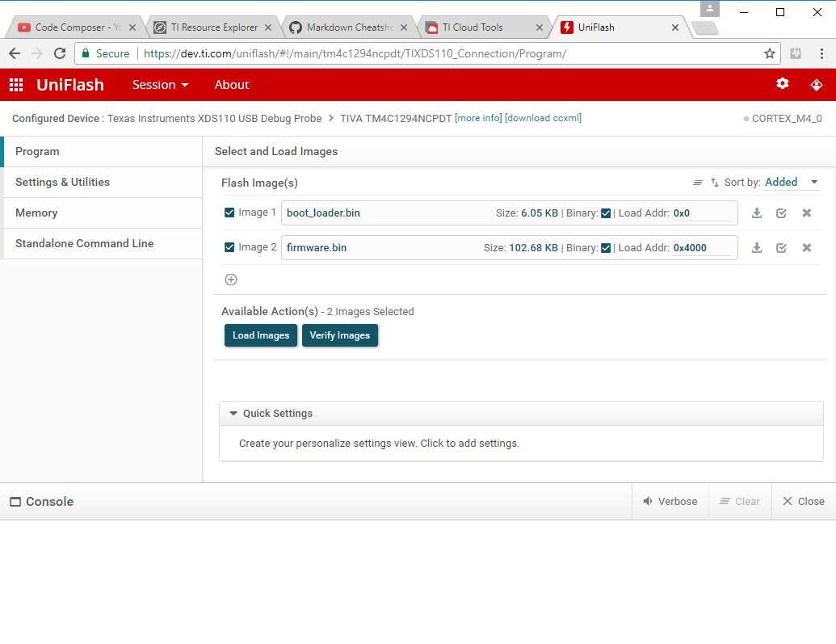Click firmware.bin file name
836x644 pixels.
tap(317, 247)
